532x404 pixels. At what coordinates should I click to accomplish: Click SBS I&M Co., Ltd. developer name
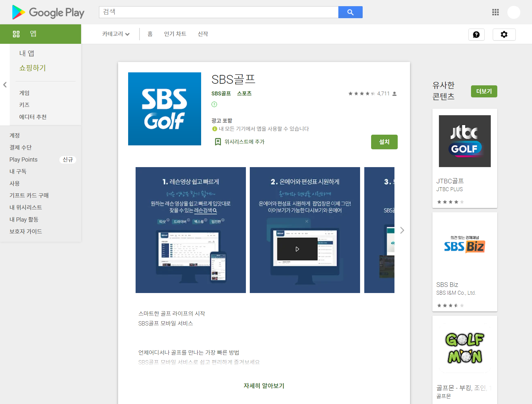[456, 293]
